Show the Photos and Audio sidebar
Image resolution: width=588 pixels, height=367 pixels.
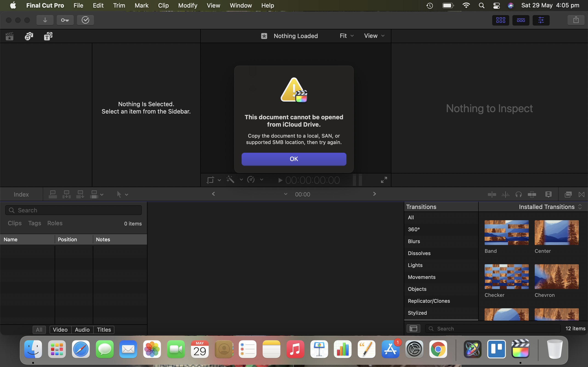[29, 36]
